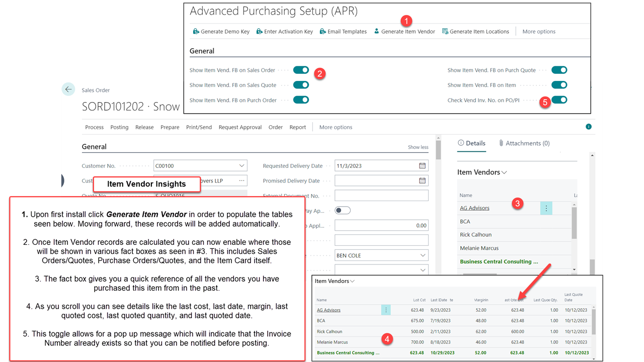Open the Report menu
644x362 pixels.
298,127
